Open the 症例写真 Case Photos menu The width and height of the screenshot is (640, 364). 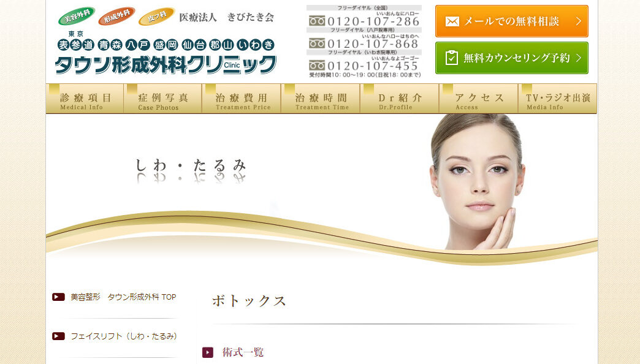click(163, 99)
